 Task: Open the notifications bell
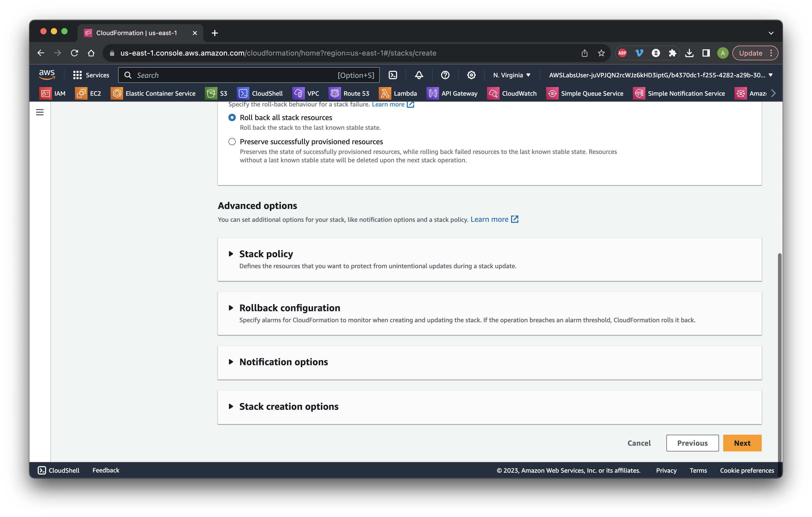[419, 75]
